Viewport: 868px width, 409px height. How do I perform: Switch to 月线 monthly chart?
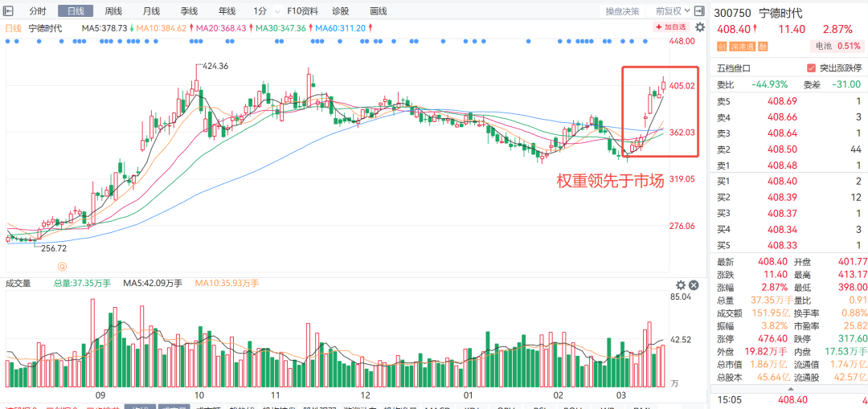[151, 11]
